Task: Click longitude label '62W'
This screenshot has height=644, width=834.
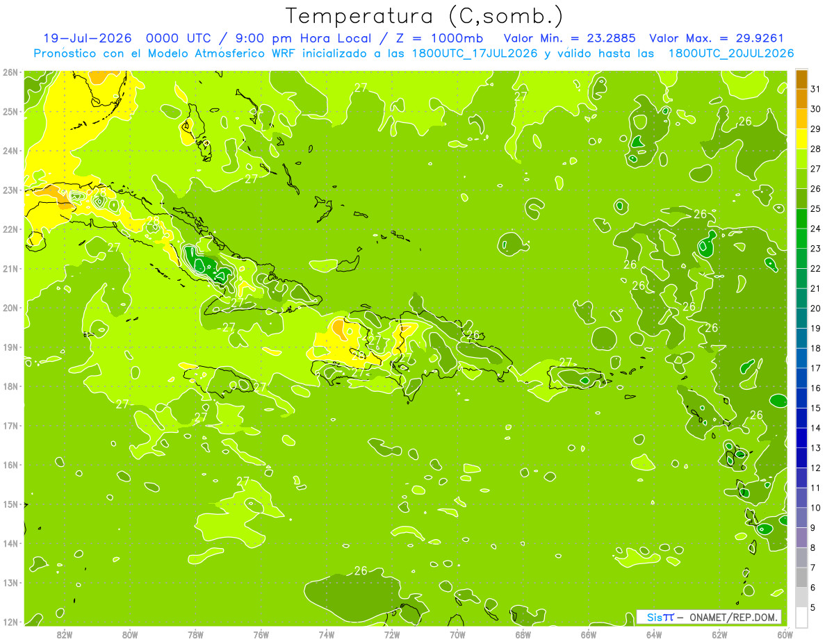Action: click(x=719, y=634)
